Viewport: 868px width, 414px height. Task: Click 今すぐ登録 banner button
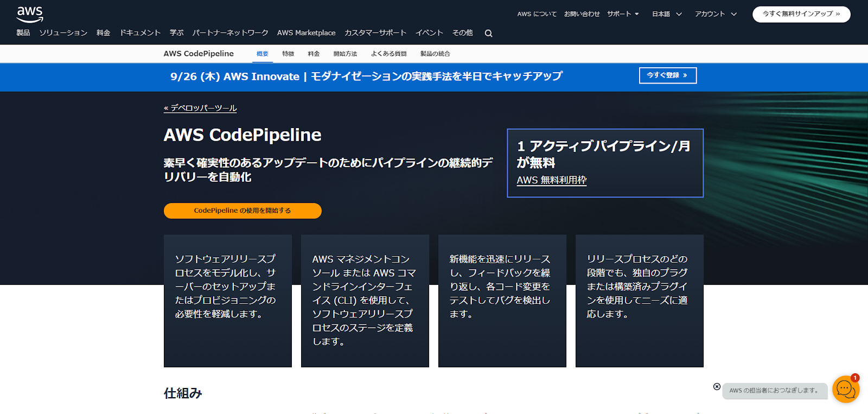coord(668,75)
